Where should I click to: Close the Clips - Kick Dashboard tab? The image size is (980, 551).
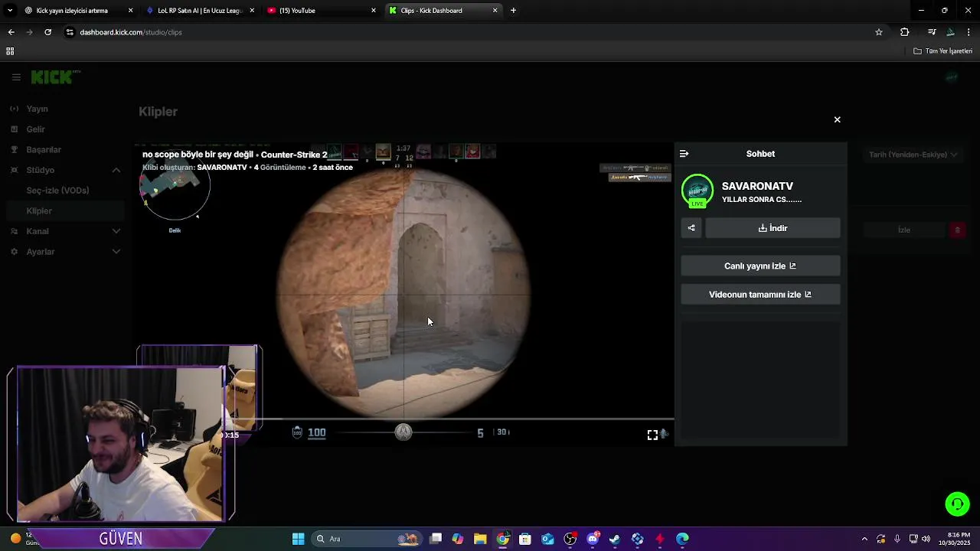tap(495, 11)
